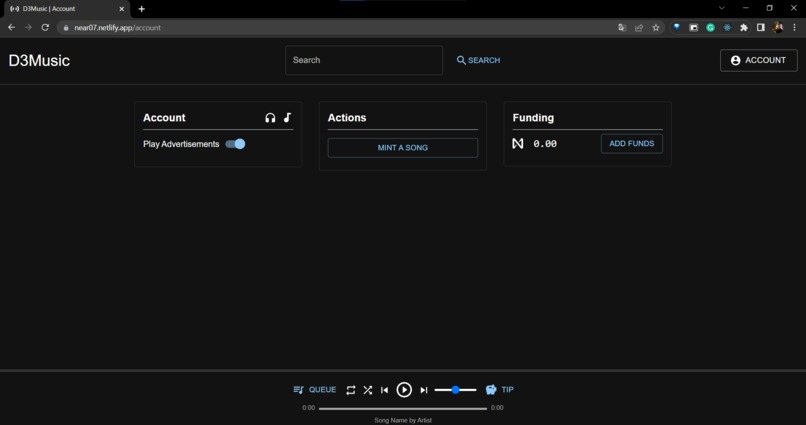Click the headphones listener icon in Account card
806x425 pixels.
[270, 118]
